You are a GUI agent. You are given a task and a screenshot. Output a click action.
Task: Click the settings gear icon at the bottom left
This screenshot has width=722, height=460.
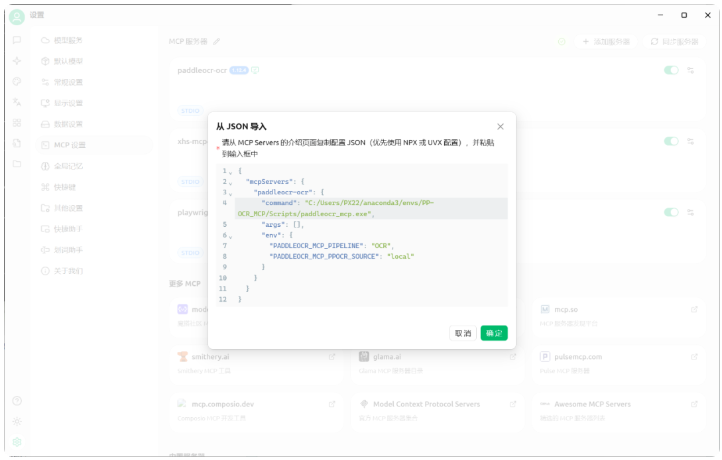point(17,442)
